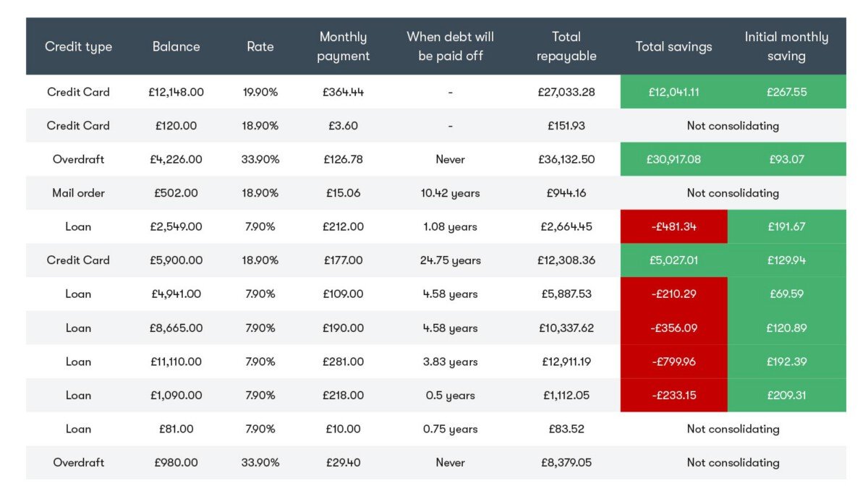Select the red -£799.96 cell
The image size is (868, 499).
pos(673,362)
